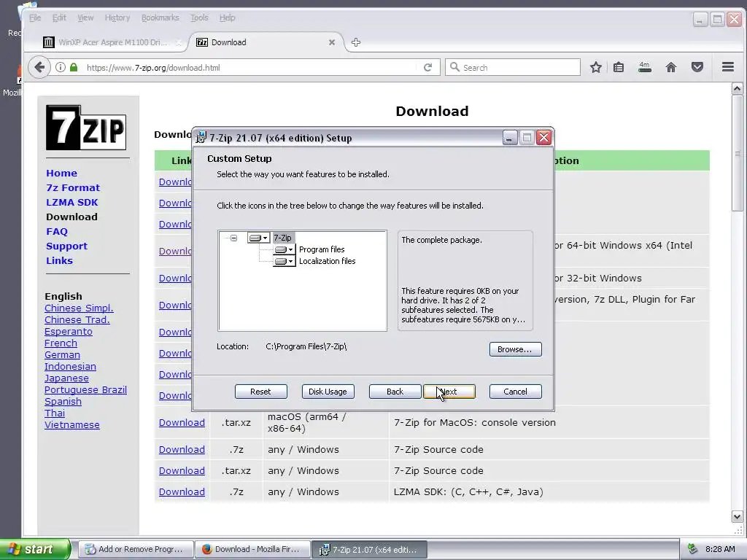Screen dimensions: 747x560
Task: Click the Disk Usage button
Action: pos(328,392)
